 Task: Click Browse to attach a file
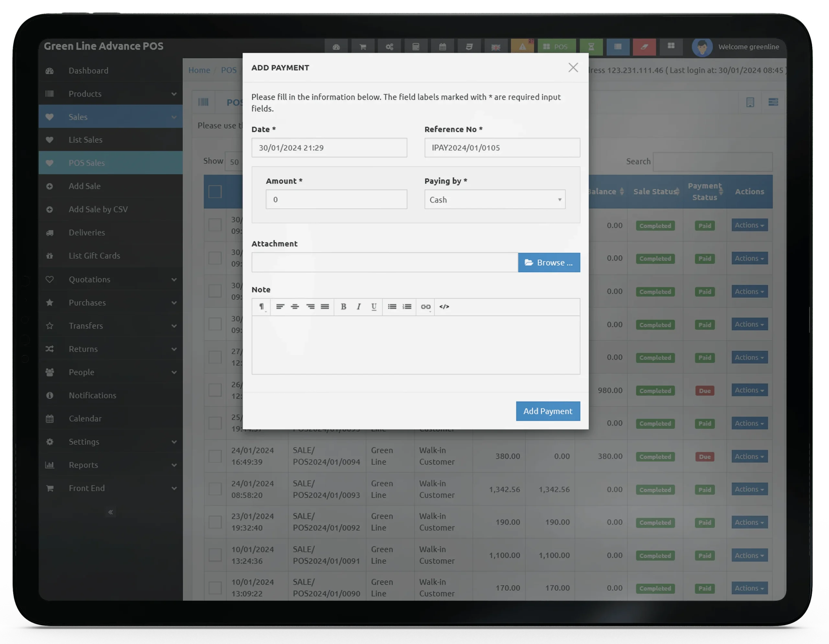click(549, 262)
